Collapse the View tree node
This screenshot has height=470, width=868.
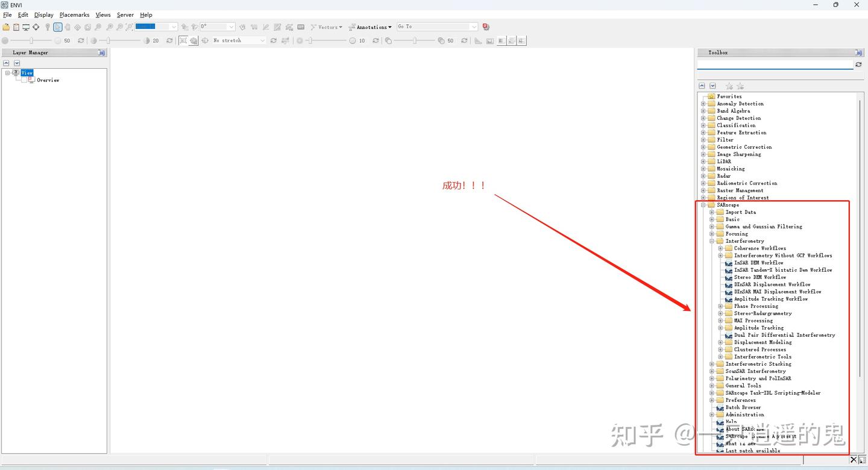coord(7,73)
